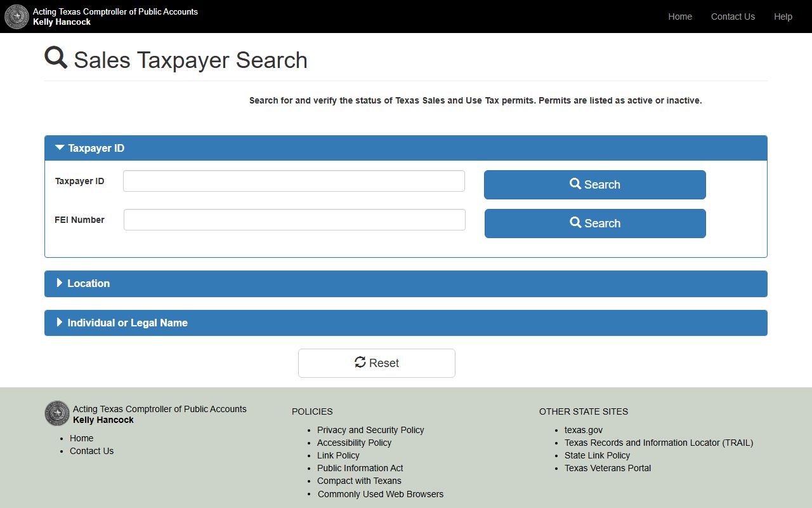This screenshot has height=508, width=812.
Task: Click the Taxpayer ID field label
Action: 79,181
